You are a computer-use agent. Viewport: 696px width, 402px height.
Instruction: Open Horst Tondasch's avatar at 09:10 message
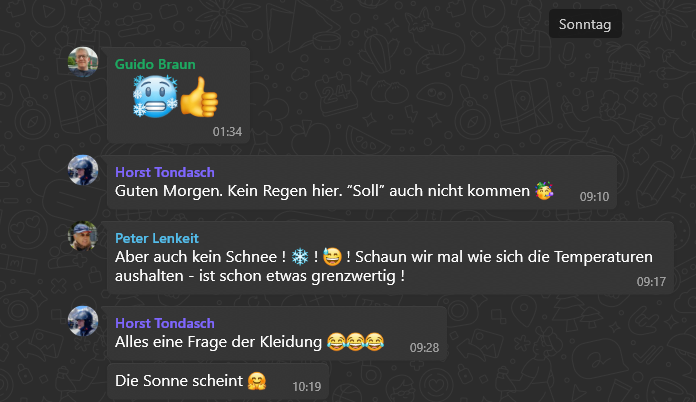(83, 170)
